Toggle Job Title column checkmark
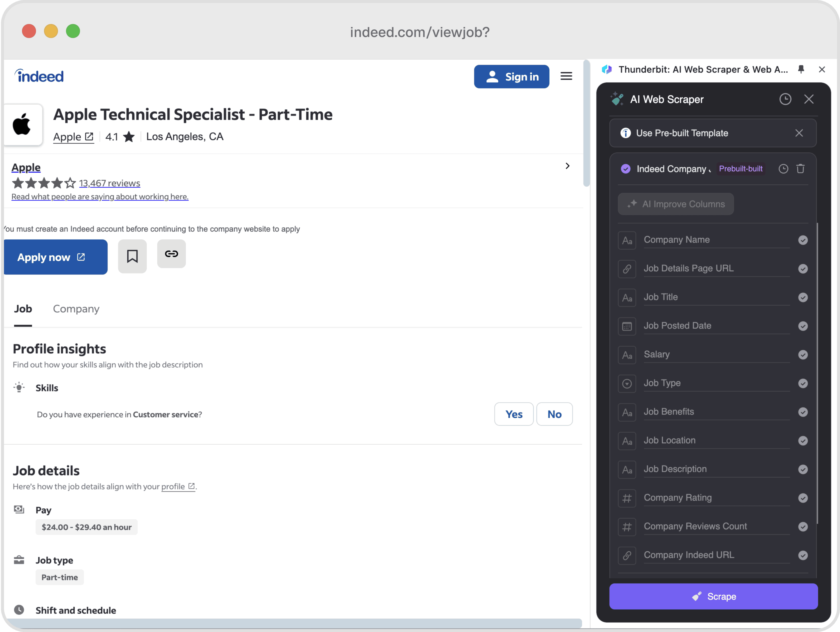840x632 pixels. (x=803, y=297)
